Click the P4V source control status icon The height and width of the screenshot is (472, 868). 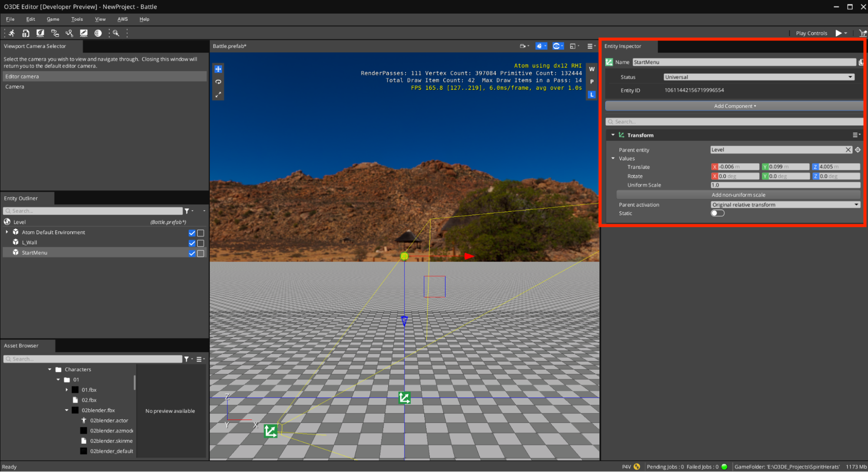tap(637, 467)
